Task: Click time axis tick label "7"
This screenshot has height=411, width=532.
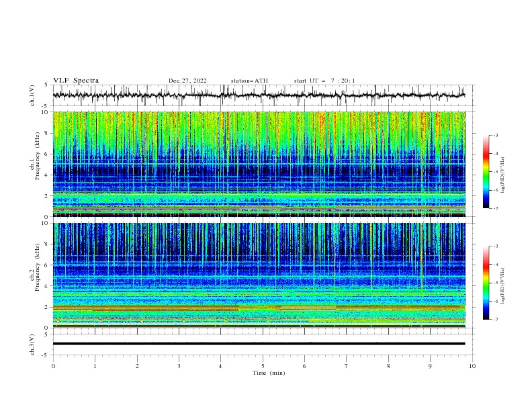Action: (347, 366)
